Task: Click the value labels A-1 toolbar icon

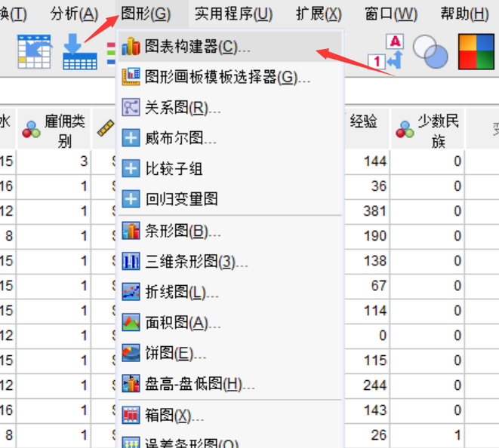Action: tap(386, 51)
